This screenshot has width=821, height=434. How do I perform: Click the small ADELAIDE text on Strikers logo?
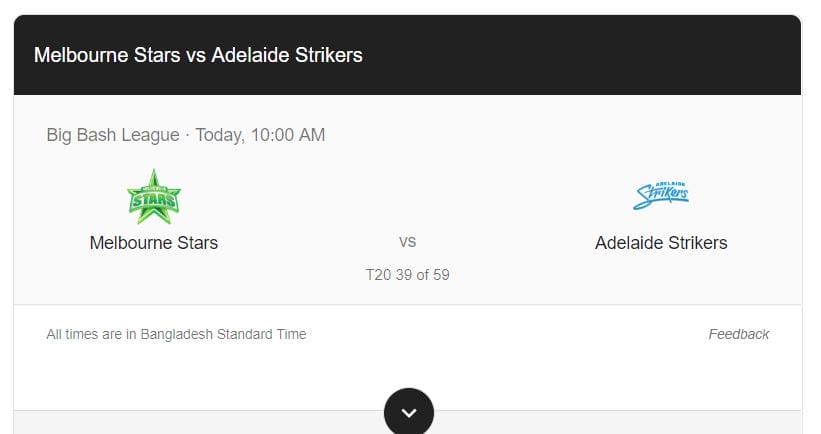pos(671,184)
